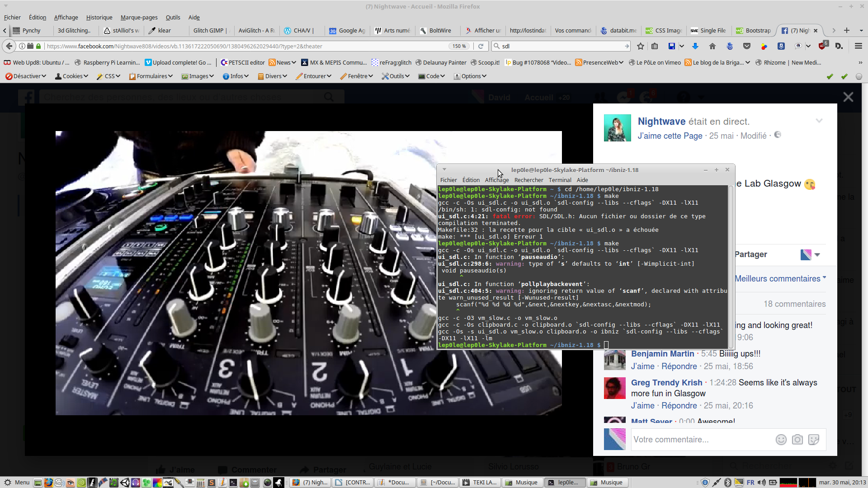Bookmark this page with star icon
Image resolution: width=868 pixels, height=488 pixels.
640,46
